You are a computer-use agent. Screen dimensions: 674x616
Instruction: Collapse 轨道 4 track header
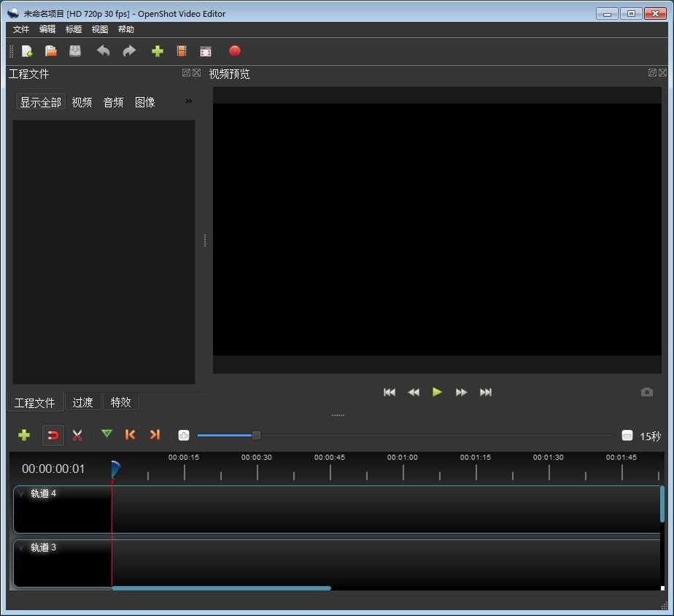pyautogui.click(x=21, y=493)
